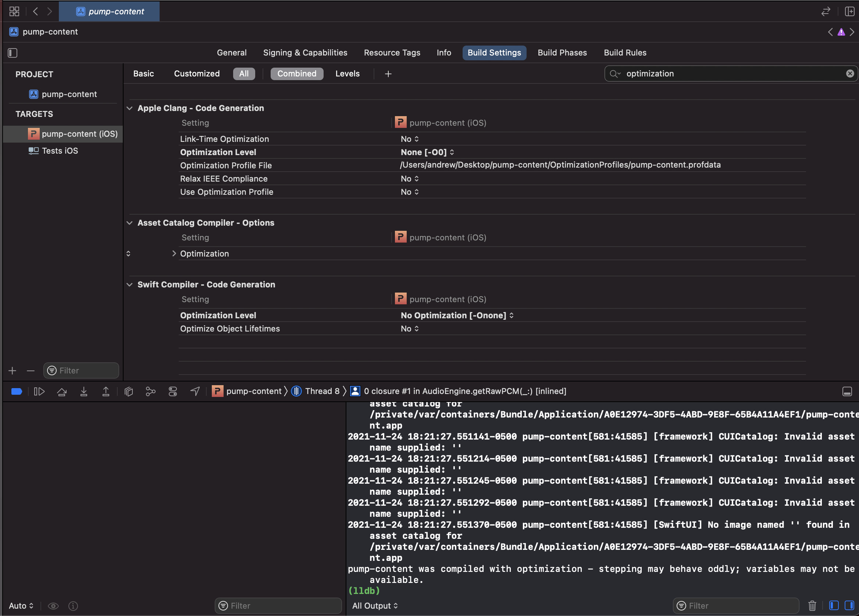The height and width of the screenshot is (616, 859).
Task: Click the pump-content (iOS) target icon
Action: pos(31,133)
